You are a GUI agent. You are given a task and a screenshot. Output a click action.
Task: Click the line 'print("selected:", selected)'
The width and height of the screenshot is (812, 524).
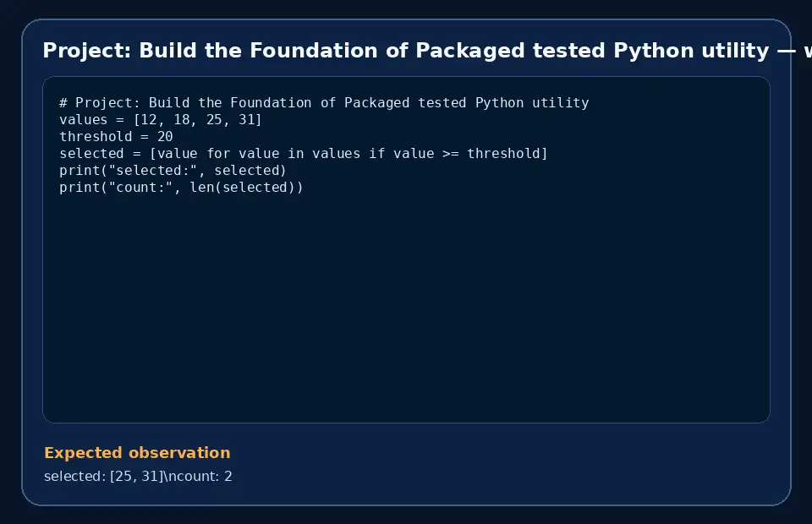point(173,170)
